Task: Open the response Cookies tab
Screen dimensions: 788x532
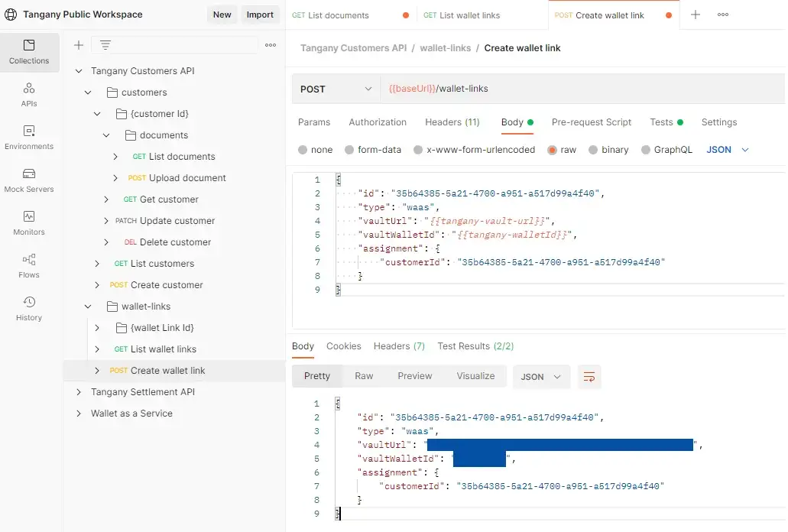Action: [x=344, y=346]
